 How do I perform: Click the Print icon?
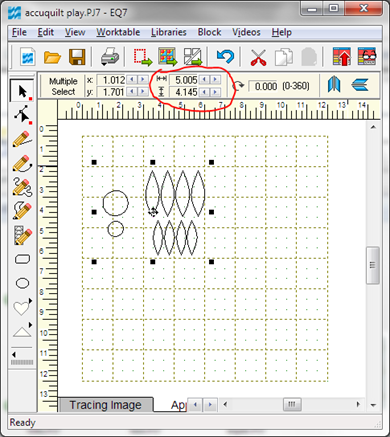tap(110, 57)
